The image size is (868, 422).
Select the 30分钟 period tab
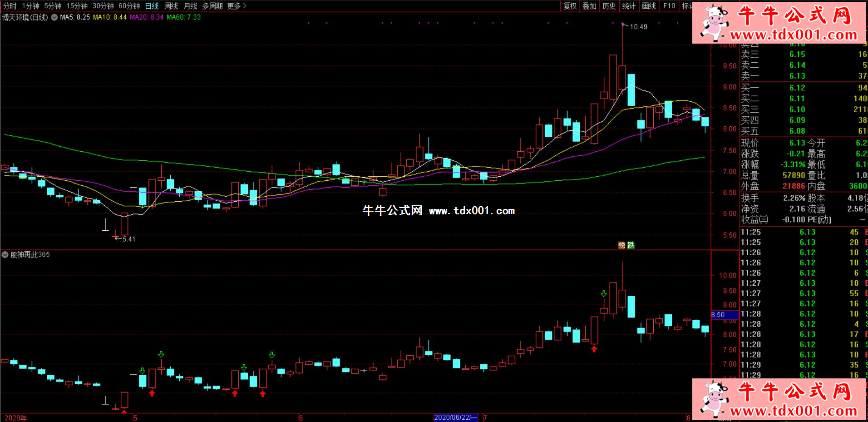pyautogui.click(x=103, y=6)
